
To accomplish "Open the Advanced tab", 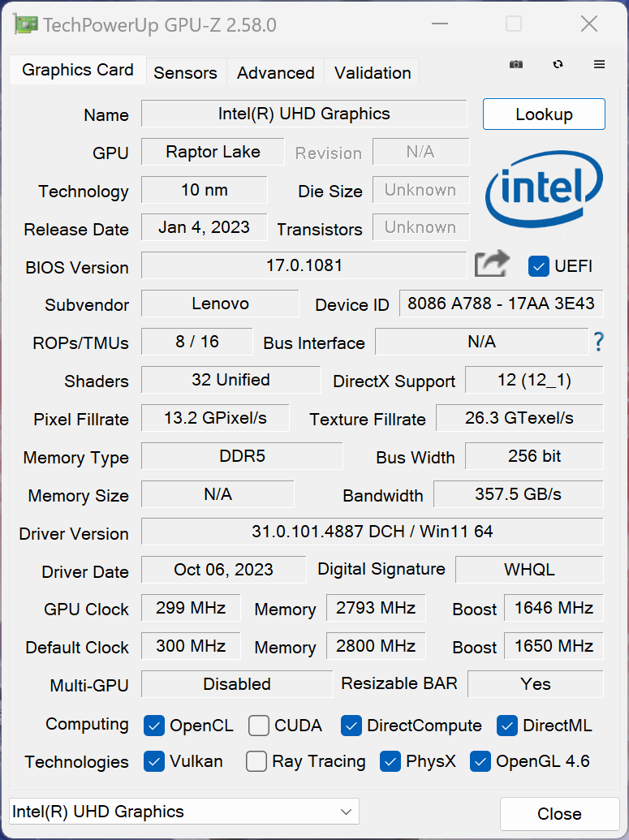I will [275, 72].
